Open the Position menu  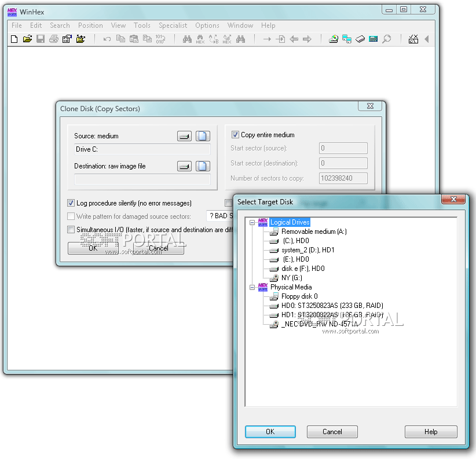90,25
